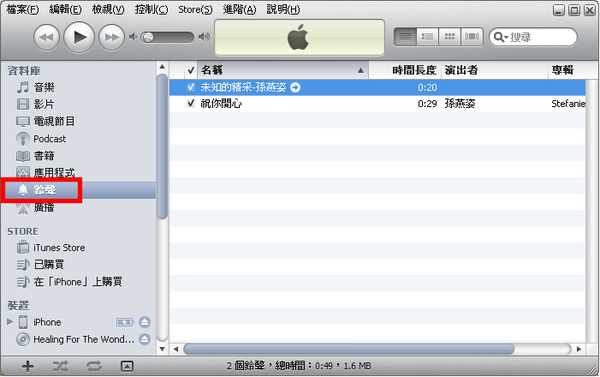Open the 檔案(F) menu
Image resolution: width=600 pixels, height=377 pixels.
pos(23,10)
